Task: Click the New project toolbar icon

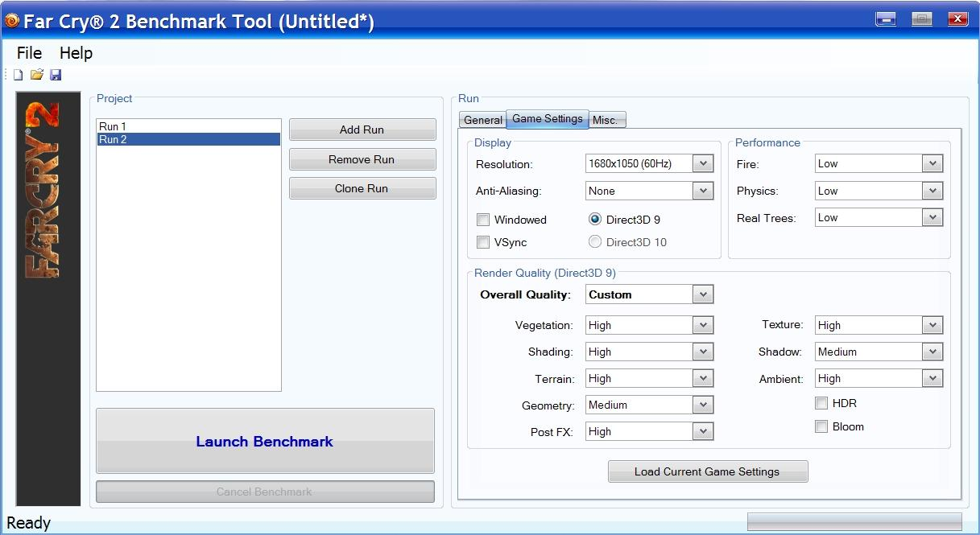Action: pyautogui.click(x=18, y=75)
